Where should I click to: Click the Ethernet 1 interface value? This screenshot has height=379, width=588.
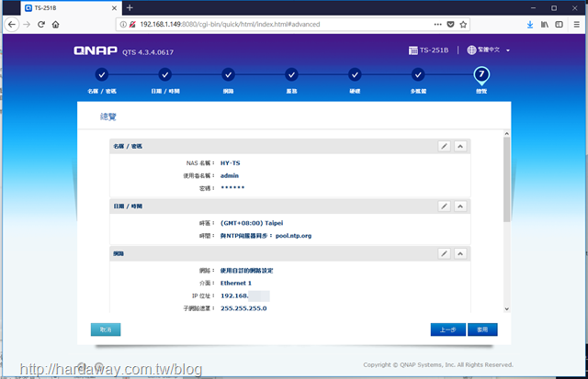point(236,284)
